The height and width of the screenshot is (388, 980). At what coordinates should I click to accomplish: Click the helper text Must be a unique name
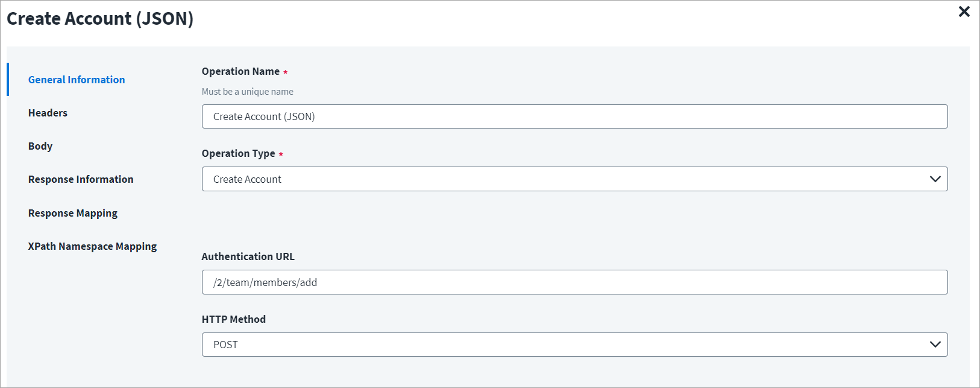(247, 91)
